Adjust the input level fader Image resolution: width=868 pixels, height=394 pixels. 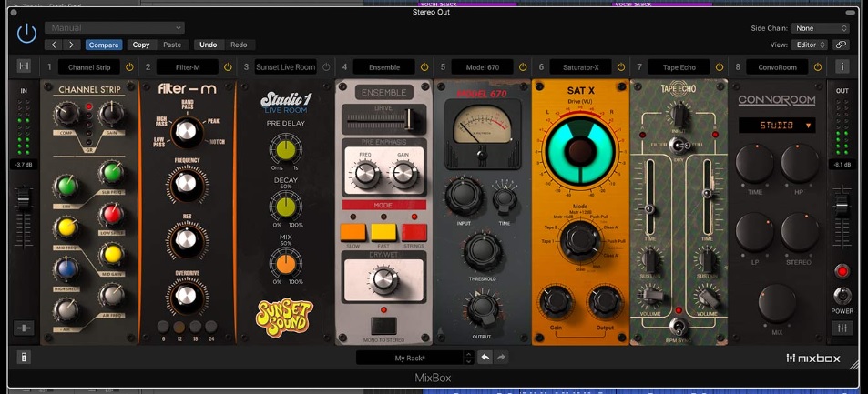click(24, 198)
